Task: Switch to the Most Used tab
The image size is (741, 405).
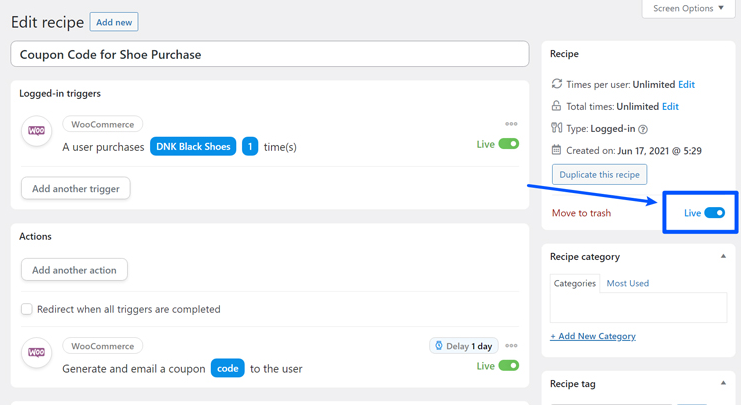Action: point(627,283)
